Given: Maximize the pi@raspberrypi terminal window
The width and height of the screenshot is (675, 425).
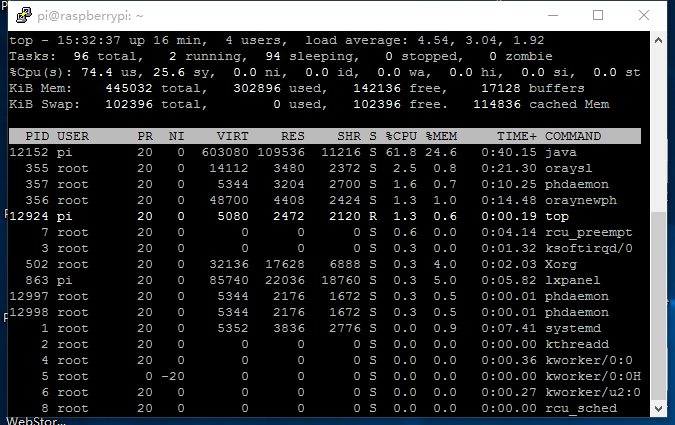Looking at the screenshot, I should pyautogui.click(x=598, y=16).
